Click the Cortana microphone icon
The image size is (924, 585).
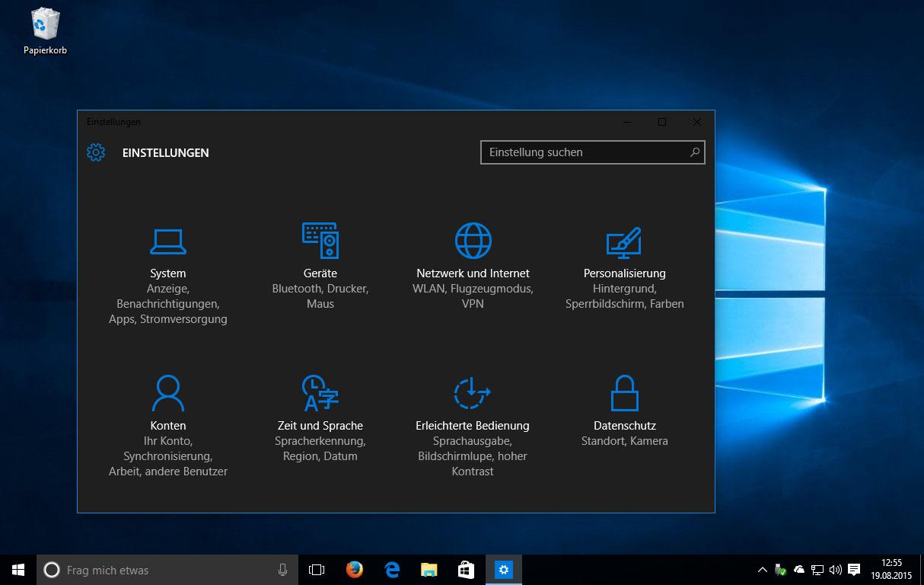283,570
